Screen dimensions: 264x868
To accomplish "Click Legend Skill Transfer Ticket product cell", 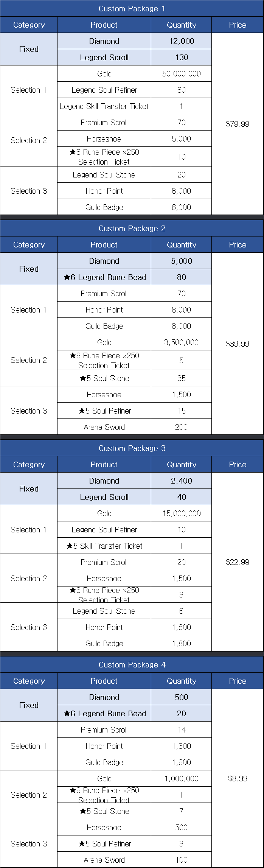I will click(104, 106).
